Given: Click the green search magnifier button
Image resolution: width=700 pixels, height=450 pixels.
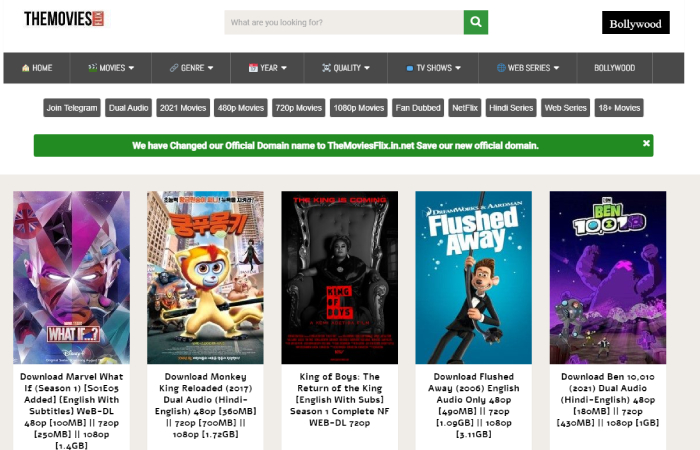Looking at the screenshot, I should [x=475, y=22].
